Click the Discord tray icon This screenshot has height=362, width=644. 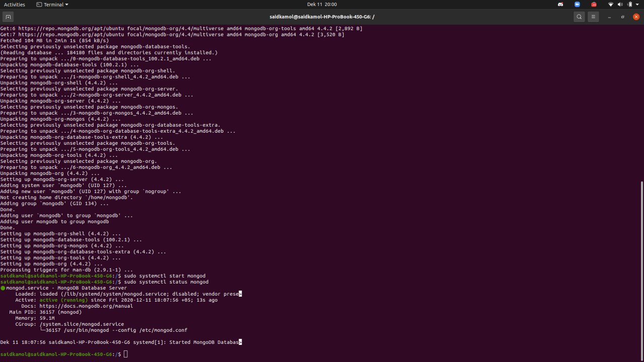[560, 5]
